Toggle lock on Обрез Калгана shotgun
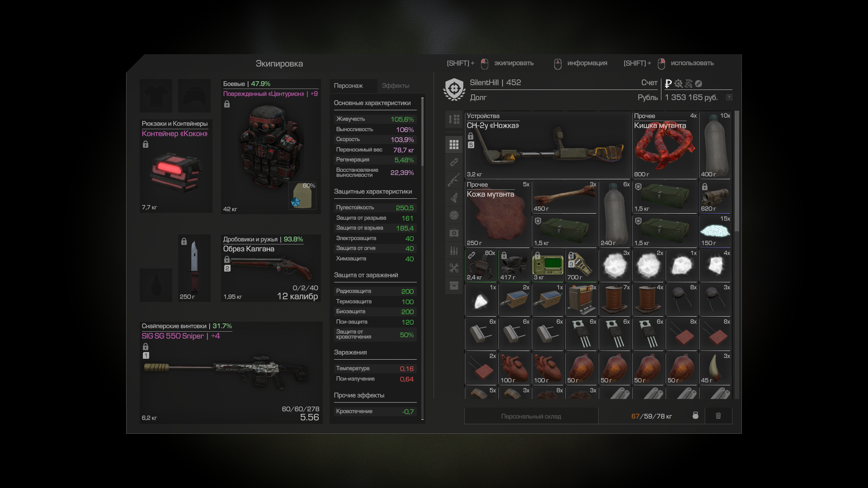 click(x=227, y=259)
